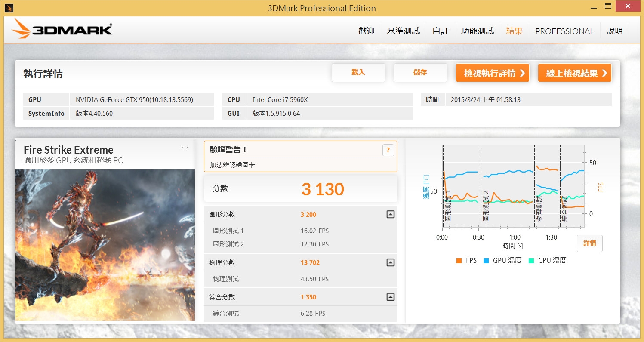The height and width of the screenshot is (342, 644).
Task: Select the 結果 tab
Action: coord(515,31)
